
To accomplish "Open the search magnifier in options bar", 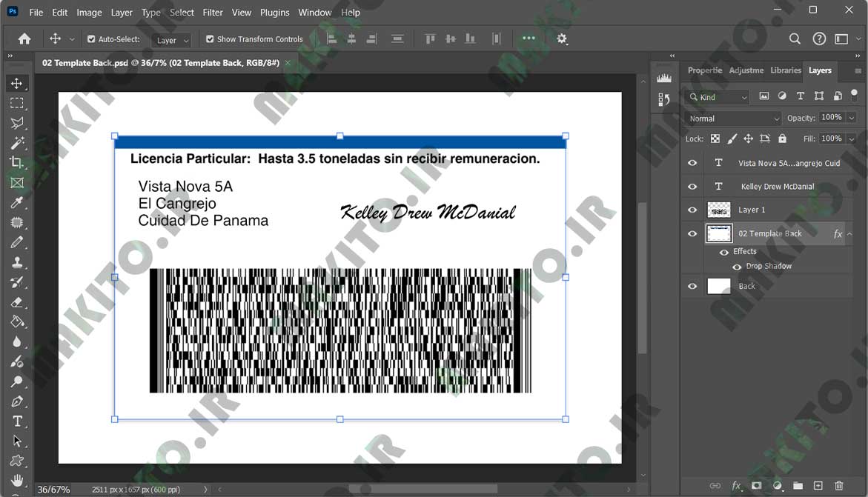I will coord(795,39).
